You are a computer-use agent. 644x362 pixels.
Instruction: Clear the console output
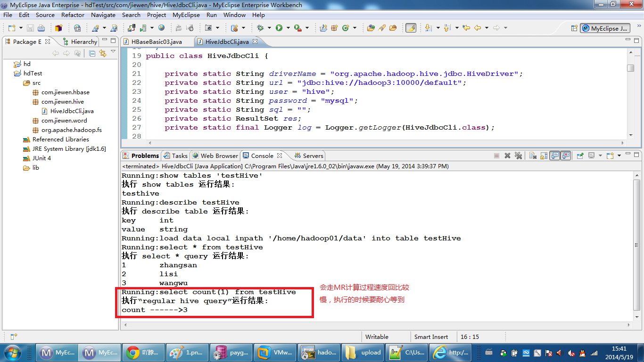coord(533,156)
